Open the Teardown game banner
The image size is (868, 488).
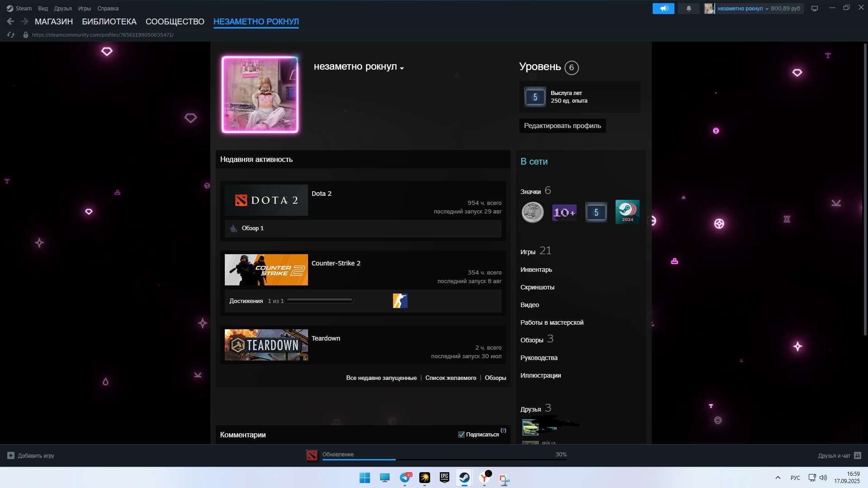(266, 345)
